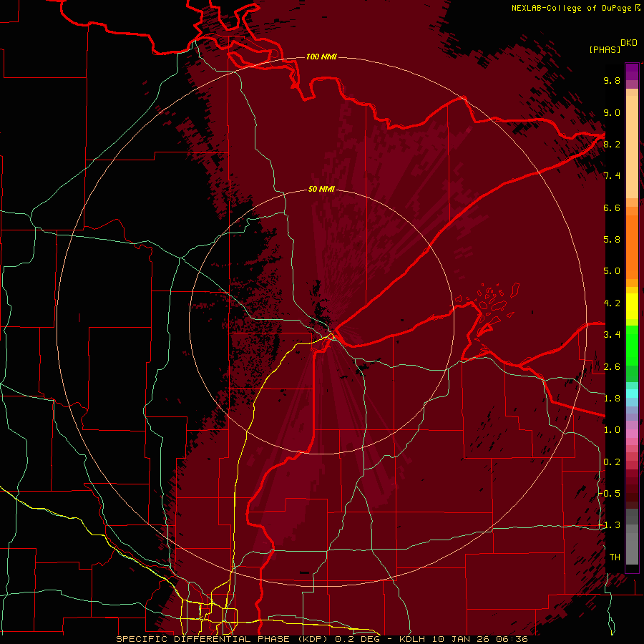Click the -0.5 scale value

point(610,494)
